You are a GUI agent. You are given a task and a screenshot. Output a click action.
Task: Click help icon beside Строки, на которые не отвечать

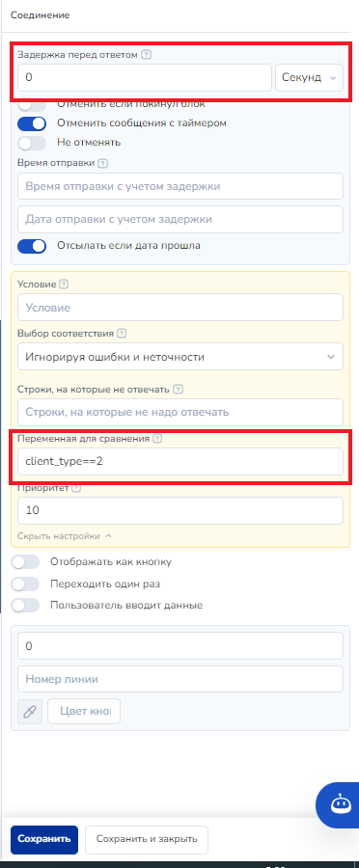click(178, 390)
